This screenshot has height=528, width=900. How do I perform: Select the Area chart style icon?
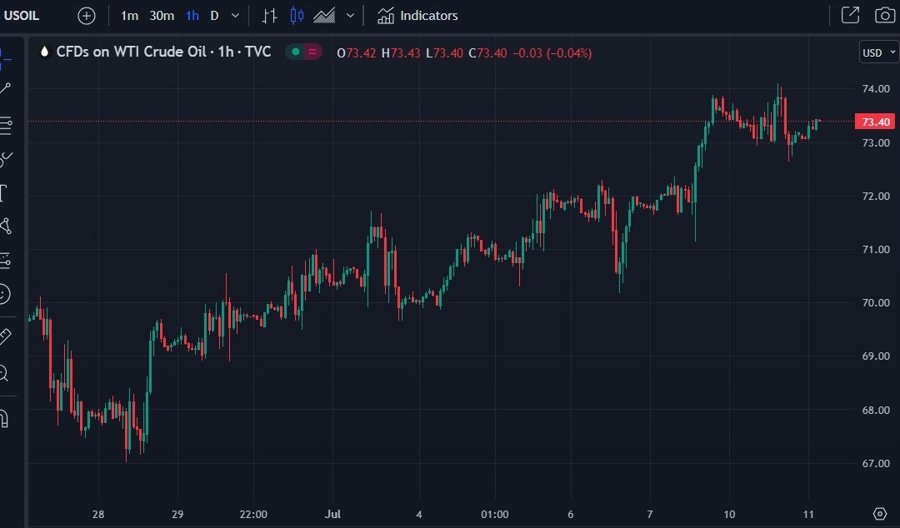(x=324, y=16)
